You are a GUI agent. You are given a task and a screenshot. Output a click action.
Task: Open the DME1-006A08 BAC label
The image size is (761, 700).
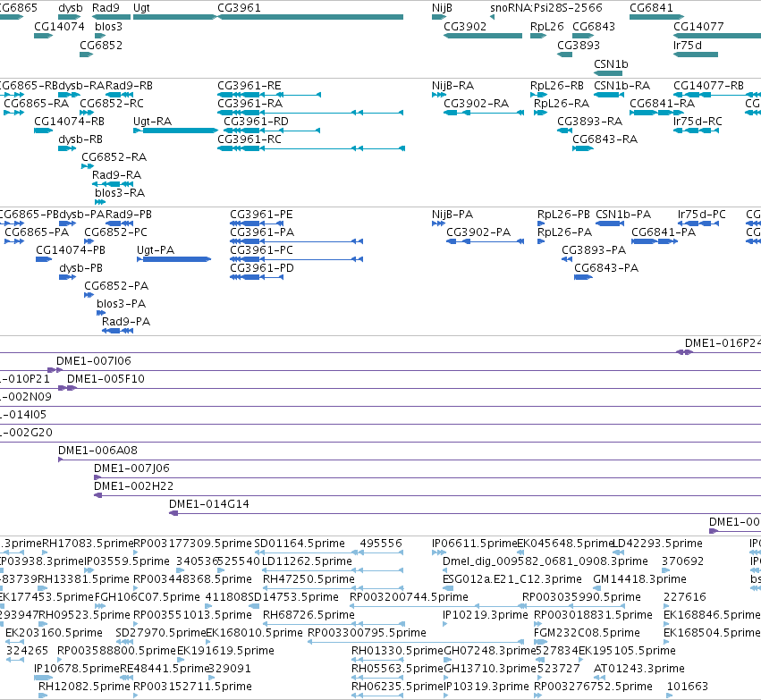[97, 451]
